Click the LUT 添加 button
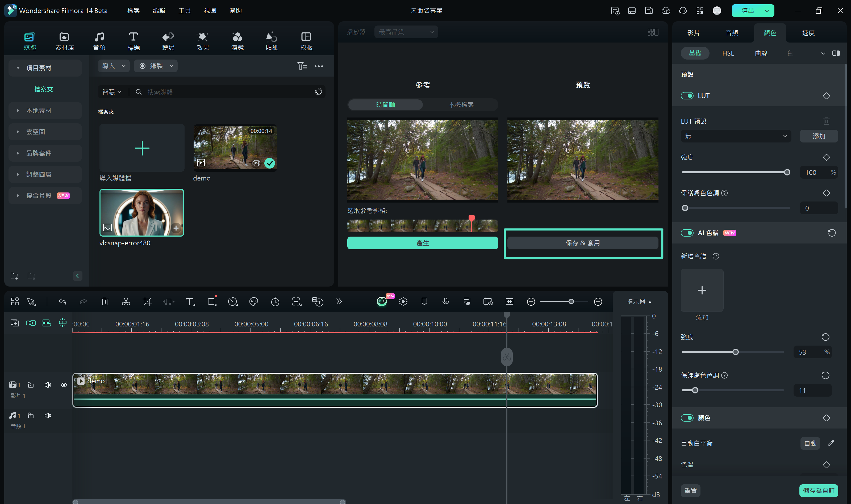This screenshot has height=504, width=851. [819, 136]
